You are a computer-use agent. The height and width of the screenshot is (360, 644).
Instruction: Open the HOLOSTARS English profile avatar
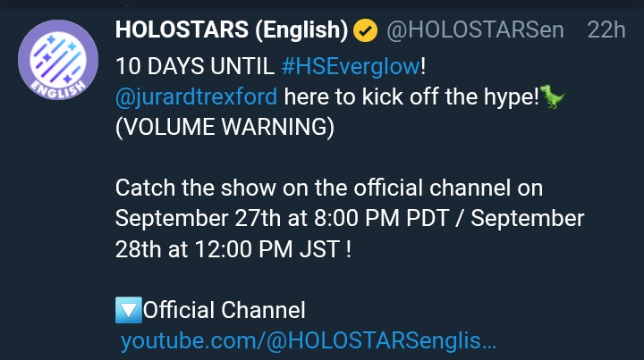(x=58, y=60)
